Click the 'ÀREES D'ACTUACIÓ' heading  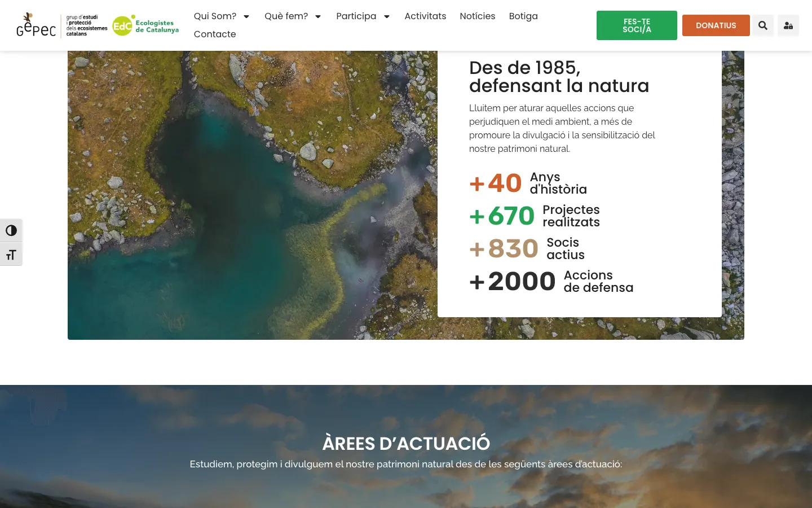tap(406, 444)
